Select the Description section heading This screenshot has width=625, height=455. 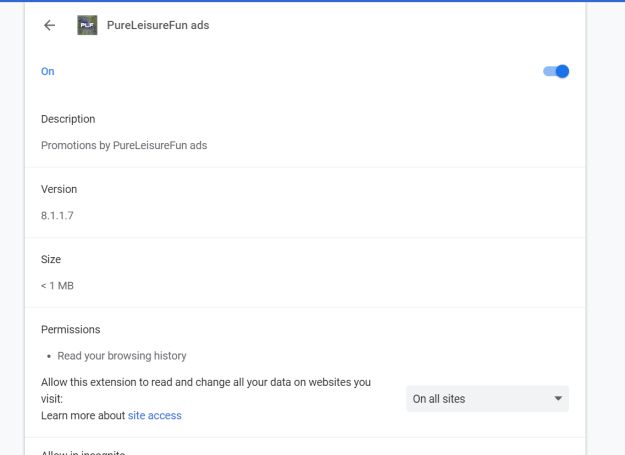[68, 119]
